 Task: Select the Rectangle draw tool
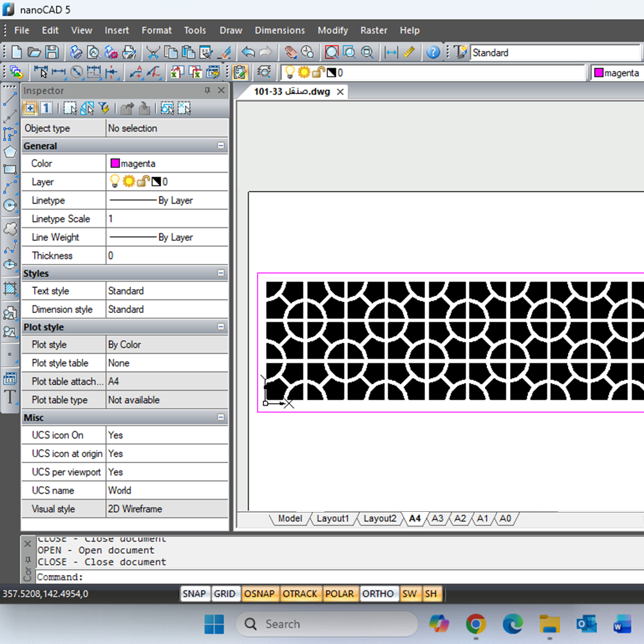10,170
